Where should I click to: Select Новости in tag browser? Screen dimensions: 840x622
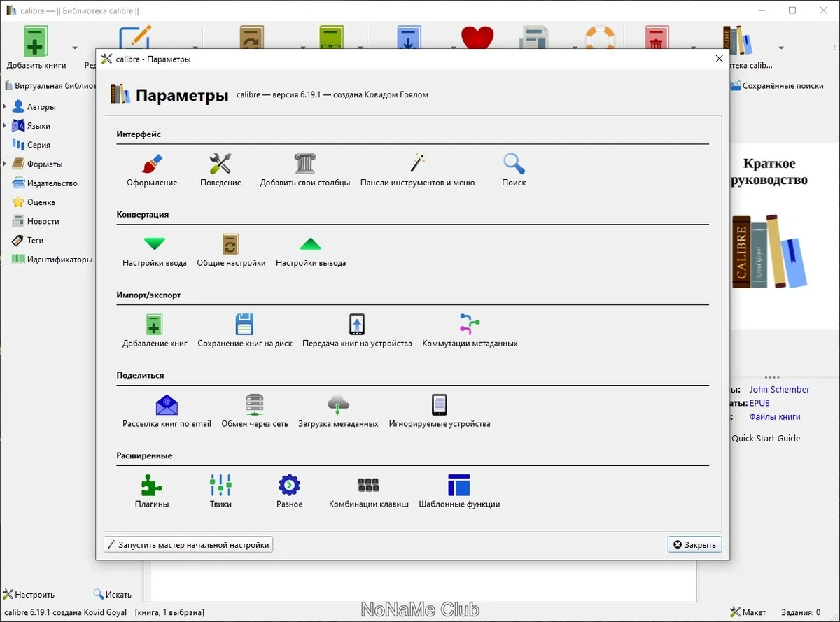[x=36, y=220]
